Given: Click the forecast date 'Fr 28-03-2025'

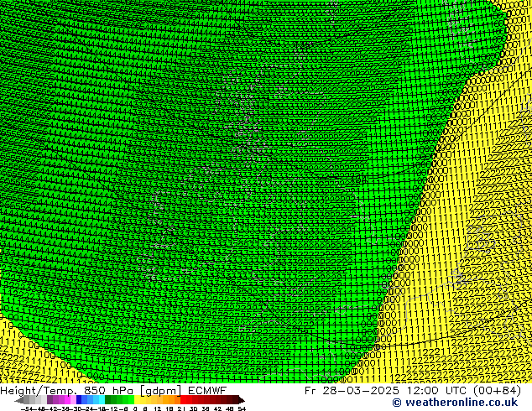Looking at the screenshot, I should (352, 391).
